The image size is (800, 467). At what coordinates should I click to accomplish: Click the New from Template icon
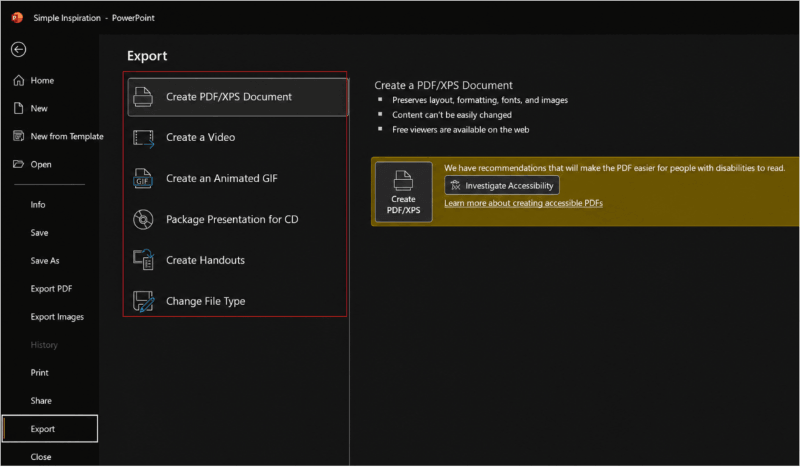tap(18, 136)
